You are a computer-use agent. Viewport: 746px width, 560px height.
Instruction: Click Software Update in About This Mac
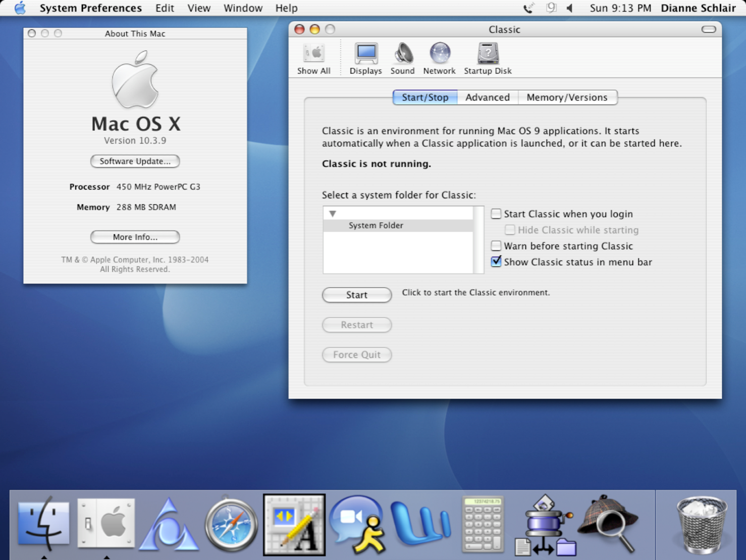[135, 161]
